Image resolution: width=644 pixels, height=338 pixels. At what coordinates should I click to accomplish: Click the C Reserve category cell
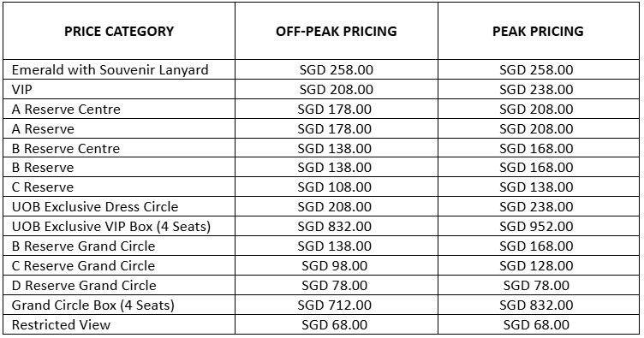pyautogui.click(x=119, y=187)
